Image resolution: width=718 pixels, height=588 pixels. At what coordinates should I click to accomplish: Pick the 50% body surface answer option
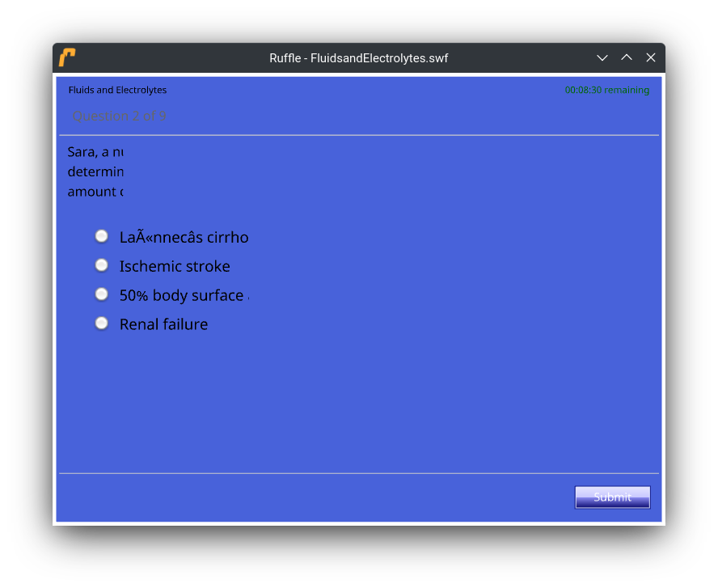(101, 294)
